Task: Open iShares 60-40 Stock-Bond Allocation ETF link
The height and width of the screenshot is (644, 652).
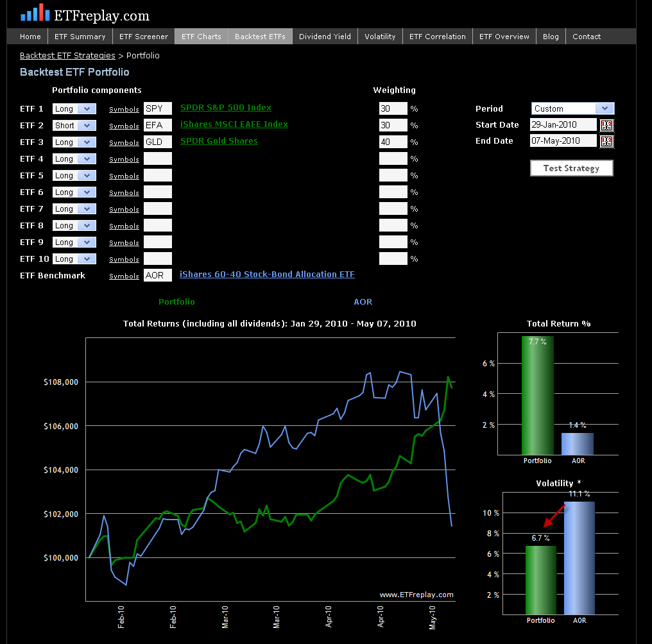Action: [x=267, y=274]
